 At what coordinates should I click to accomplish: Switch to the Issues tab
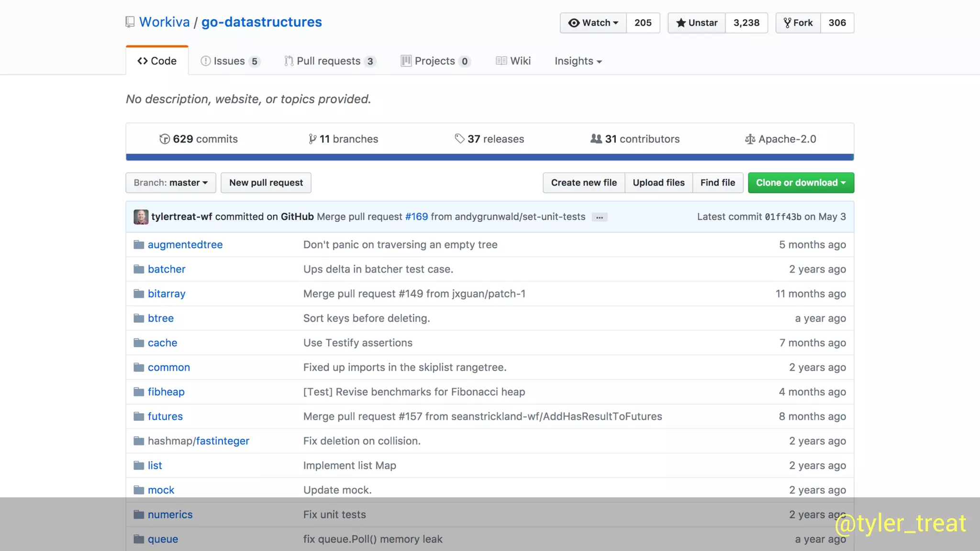[x=229, y=61]
